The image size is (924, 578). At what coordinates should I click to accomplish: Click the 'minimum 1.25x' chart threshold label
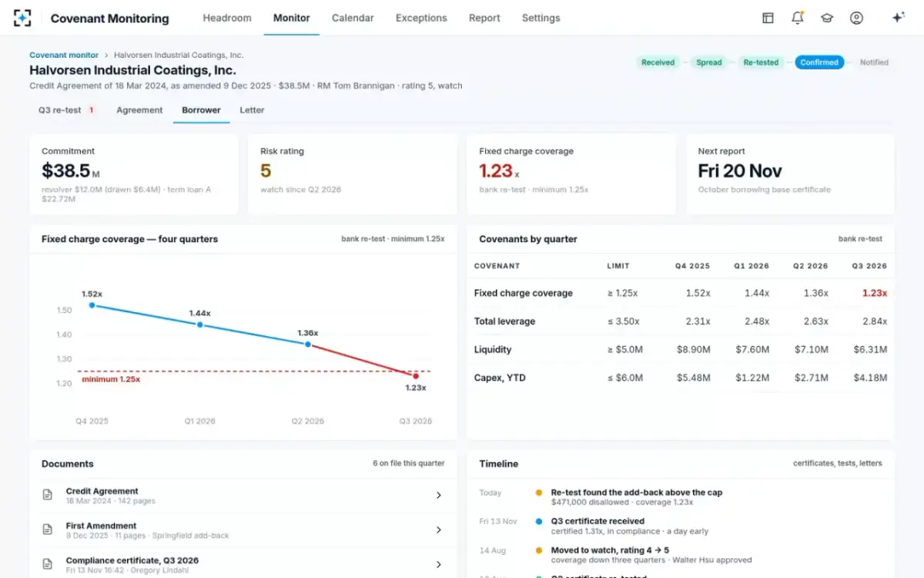pyautogui.click(x=111, y=379)
